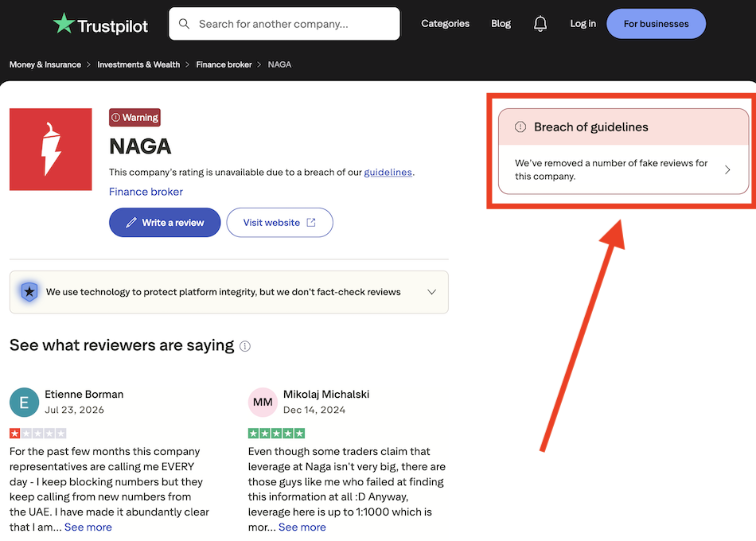
Task: Expand Etienne Borman's review with See more
Action: 88,527
